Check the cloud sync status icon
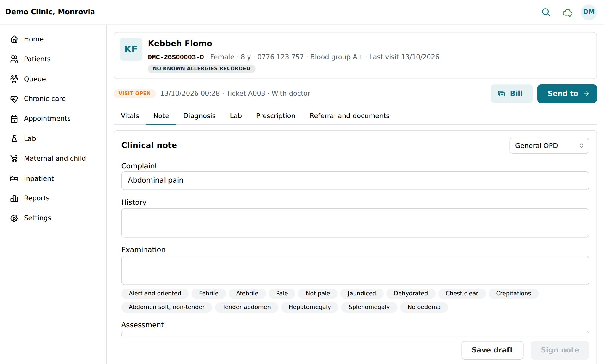Screen dimensions: 604x364 point(567,12)
